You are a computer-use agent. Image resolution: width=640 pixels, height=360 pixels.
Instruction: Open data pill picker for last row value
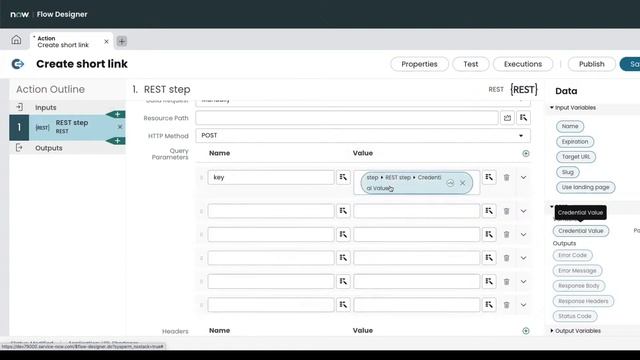(x=489, y=304)
